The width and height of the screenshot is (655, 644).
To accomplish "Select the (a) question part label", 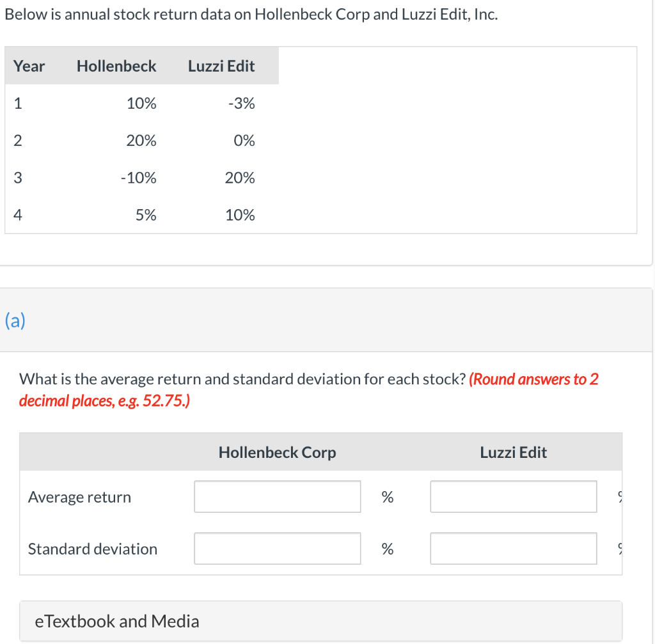I will 15,320.
